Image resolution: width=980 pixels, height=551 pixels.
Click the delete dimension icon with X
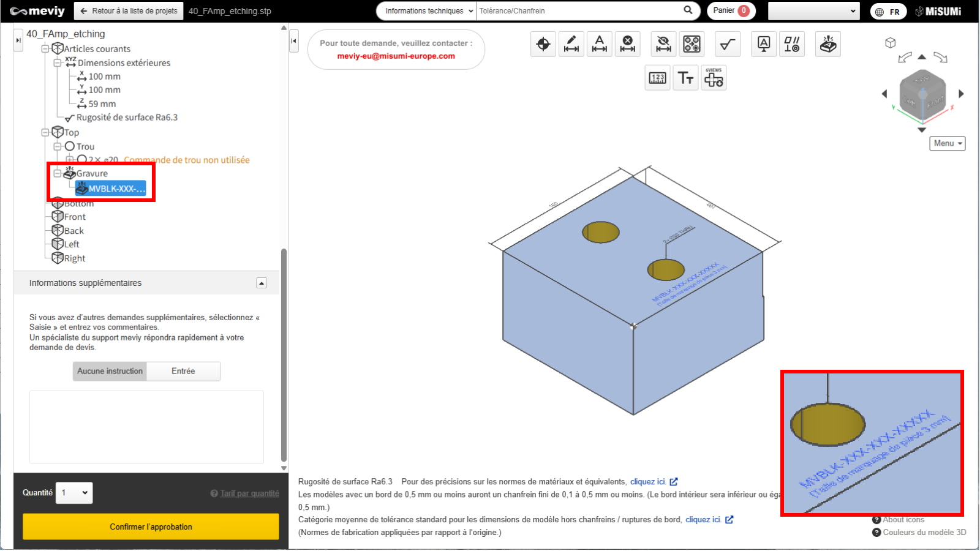click(627, 44)
